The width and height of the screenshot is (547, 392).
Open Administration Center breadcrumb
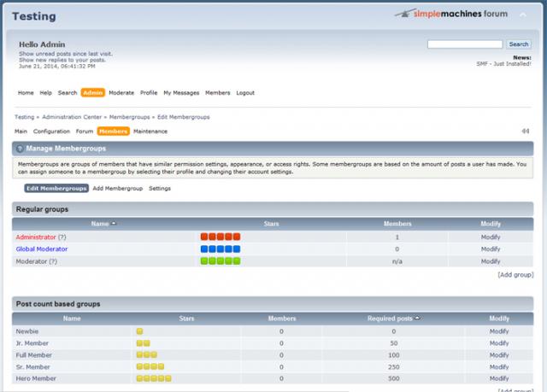[x=72, y=117]
